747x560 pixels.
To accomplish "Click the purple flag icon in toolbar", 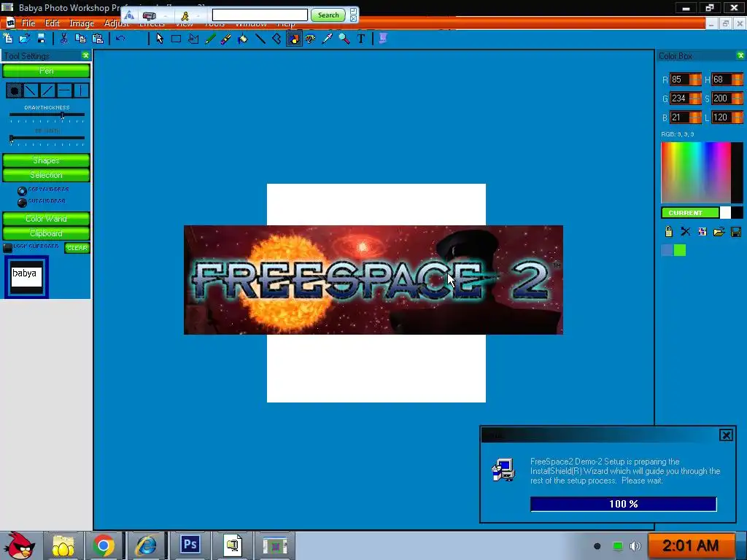I will [383, 39].
